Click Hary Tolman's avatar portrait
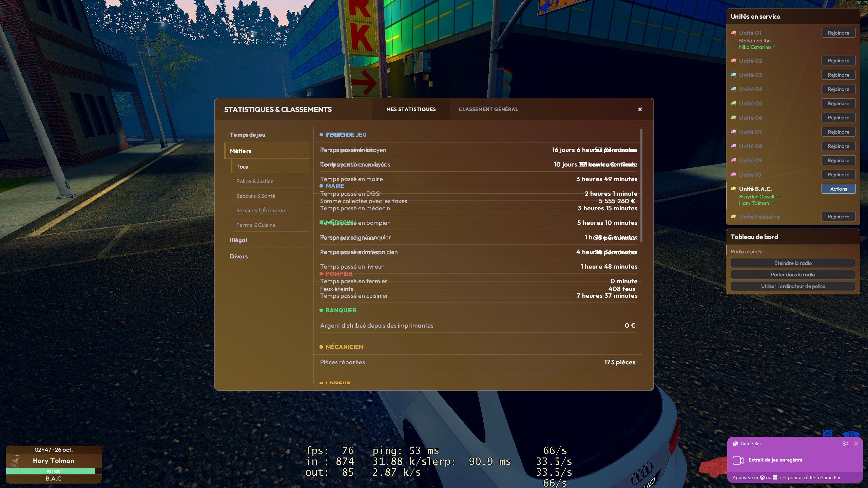868x488 pixels. pyautogui.click(x=15, y=461)
